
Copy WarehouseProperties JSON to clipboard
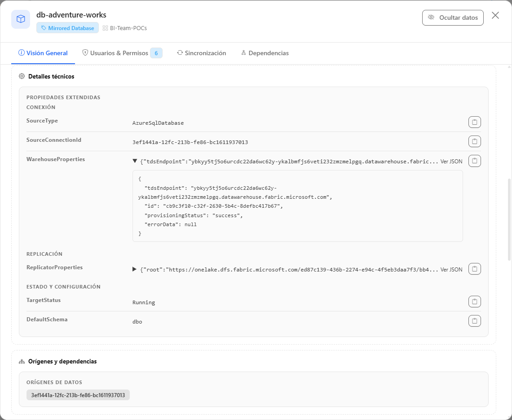click(x=474, y=161)
